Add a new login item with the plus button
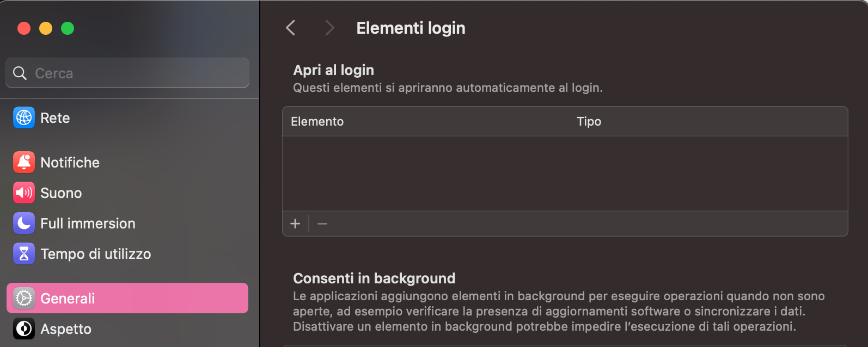The width and height of the screenshot is (868, 347). coord(295,224)
